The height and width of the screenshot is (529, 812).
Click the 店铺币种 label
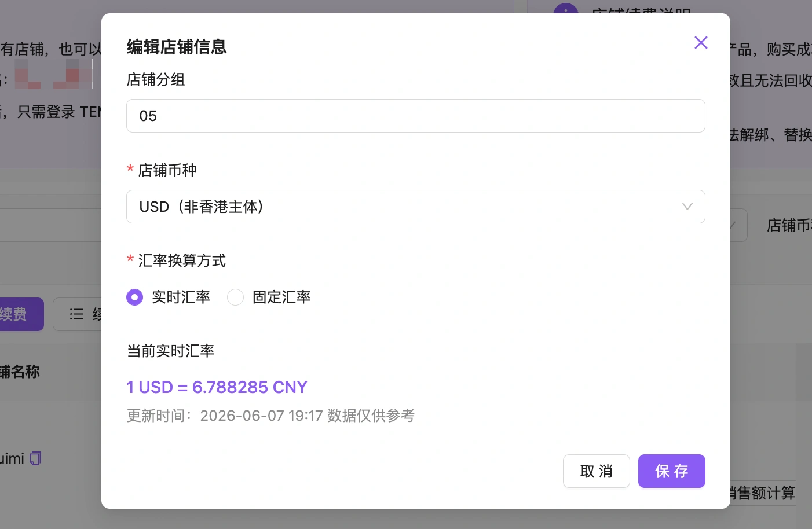tap(167, 170)
